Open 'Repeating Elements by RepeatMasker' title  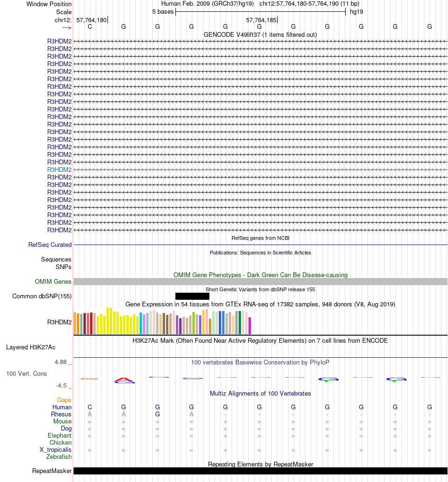point(260,465)
